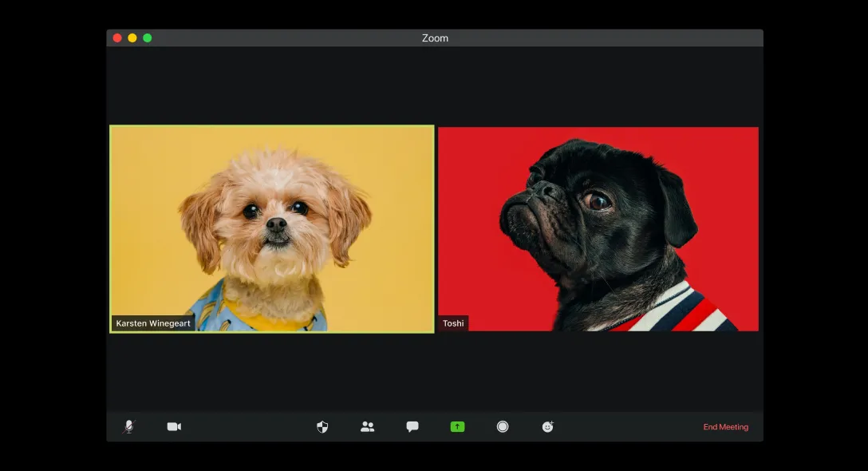The height and width of the screenshot is (471, 868).
Task: Click the green Share Screen button
Action: (457, 426)
